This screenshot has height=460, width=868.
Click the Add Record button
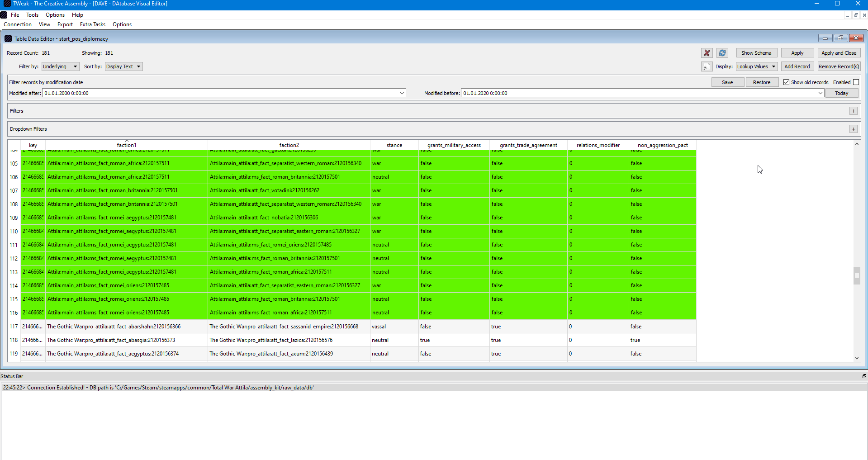pos(797,66)
